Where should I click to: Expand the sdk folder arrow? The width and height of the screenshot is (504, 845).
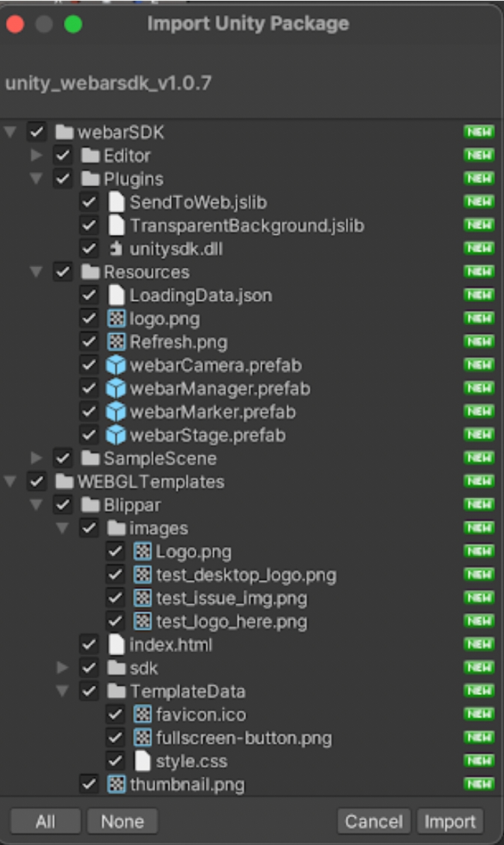click(x=63, y=668)
